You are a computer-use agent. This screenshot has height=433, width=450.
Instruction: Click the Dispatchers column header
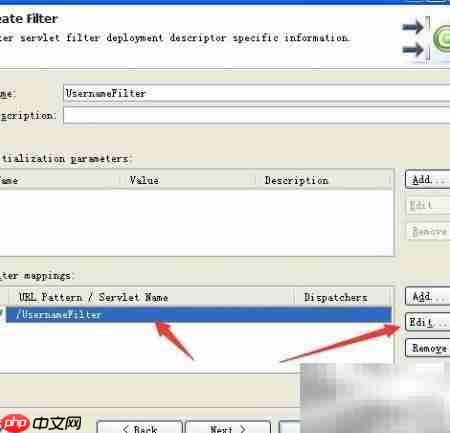[342, 297]
